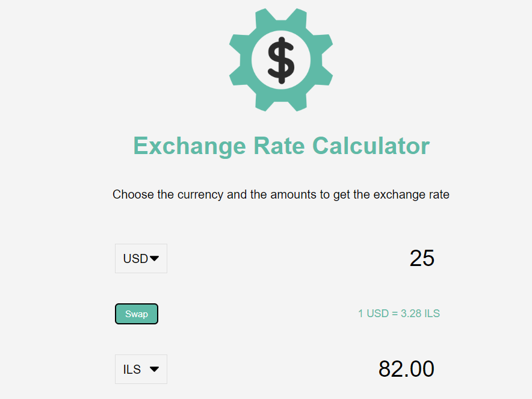532x399 pixels.
Task: Select the USD label in the first selector
Action: 135,259
